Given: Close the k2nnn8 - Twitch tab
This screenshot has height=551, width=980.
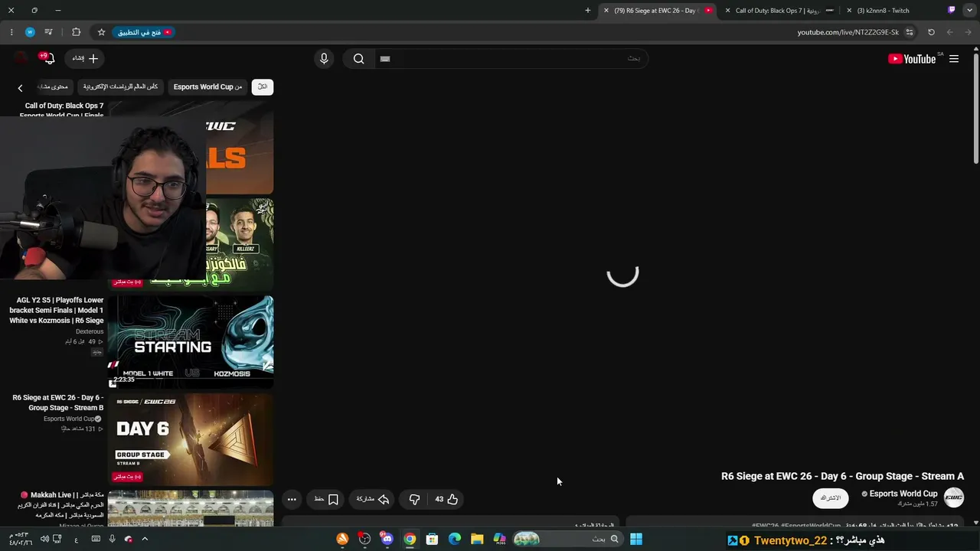Looking at the screenshot, I should [849, 11].
